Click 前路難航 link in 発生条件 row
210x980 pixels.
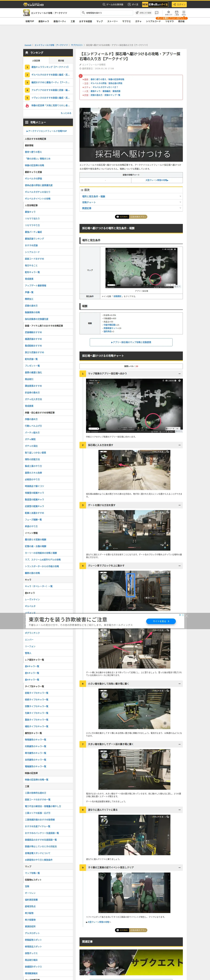[117, 296]
